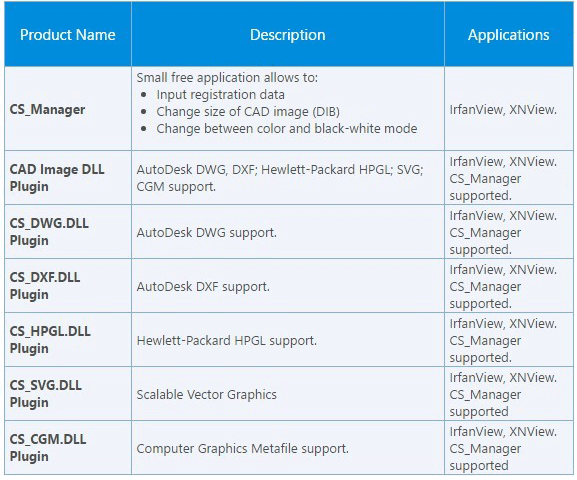This screenshot has height=480, width=577.
Task: Click the color and black-white mode bullet
Action: pyautogui.click(x=287, y=128)
